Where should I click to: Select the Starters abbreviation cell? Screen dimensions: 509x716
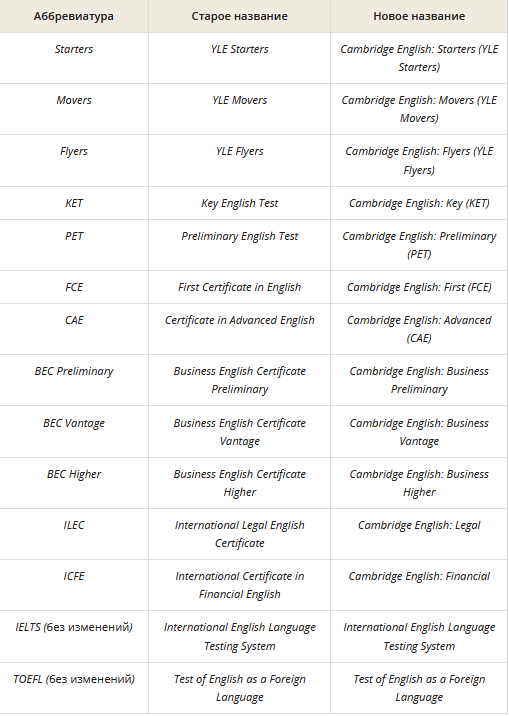coord(73,58)
